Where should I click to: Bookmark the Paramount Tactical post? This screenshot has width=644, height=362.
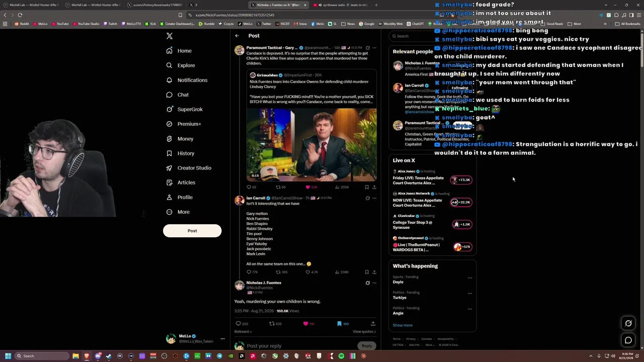367,187
